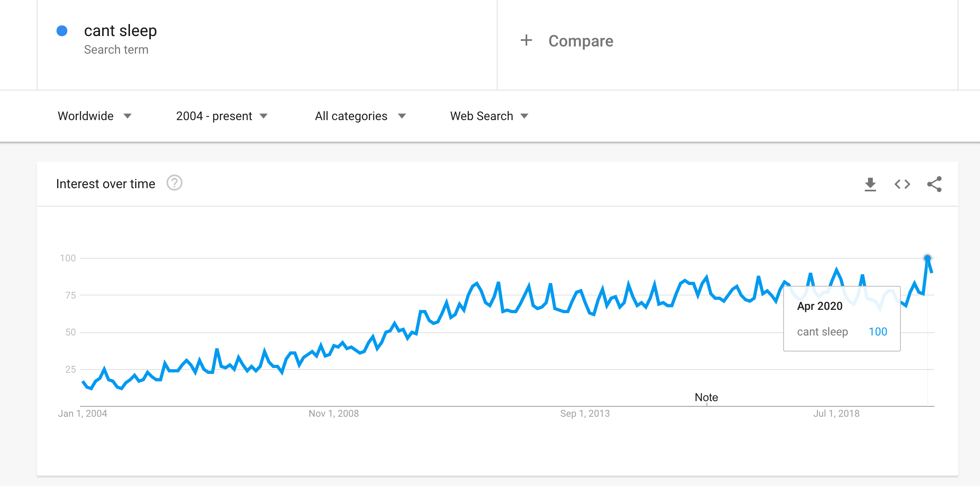This screenshot has width=980, height=486.
Task: Select the Apr 2020 peak data point
Action: (x=927, y=258)
